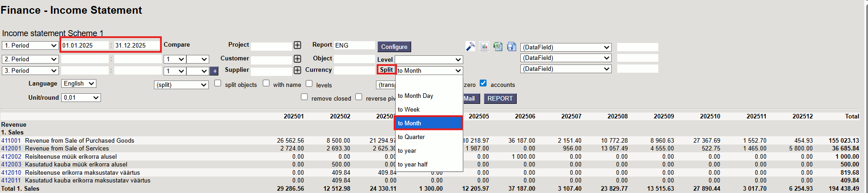This screenshot has width=868, height=193.
Task: Click plus icon next to Customer field
Action: (x=297, y=59)
